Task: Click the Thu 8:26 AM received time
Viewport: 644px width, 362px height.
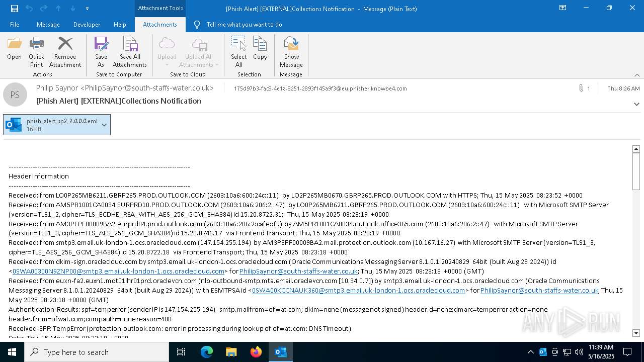Action: click(623, 88)
